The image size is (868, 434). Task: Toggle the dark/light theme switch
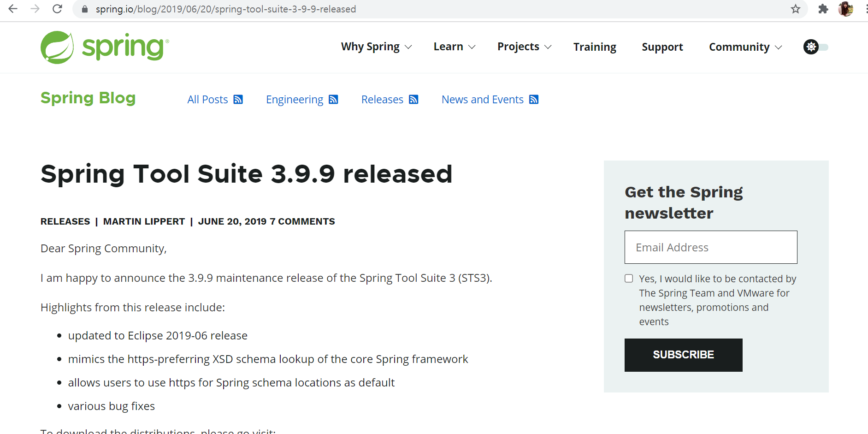coord(816,47)
